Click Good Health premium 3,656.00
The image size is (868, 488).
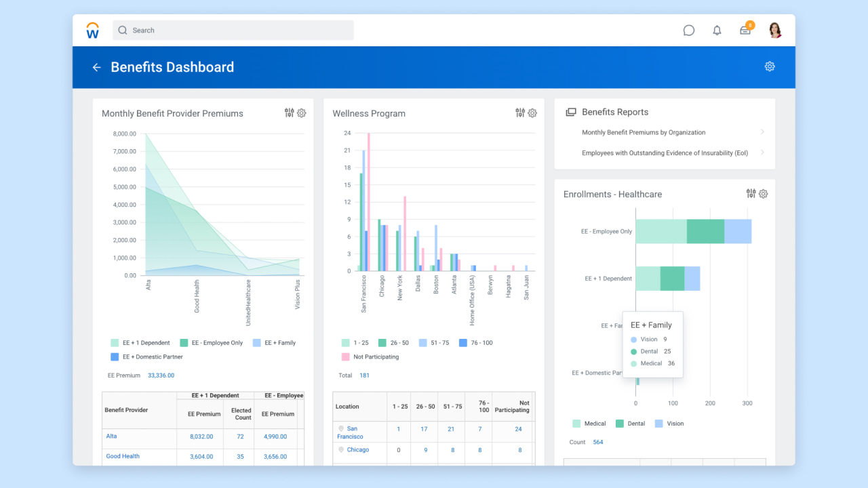(x=274, y=457)
